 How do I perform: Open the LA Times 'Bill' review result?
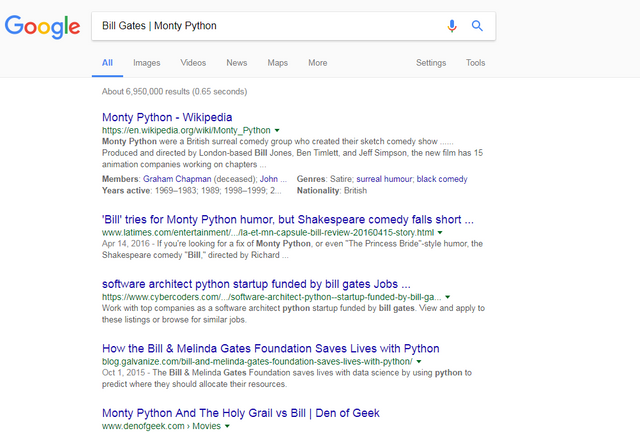click(x=288, y=220)
